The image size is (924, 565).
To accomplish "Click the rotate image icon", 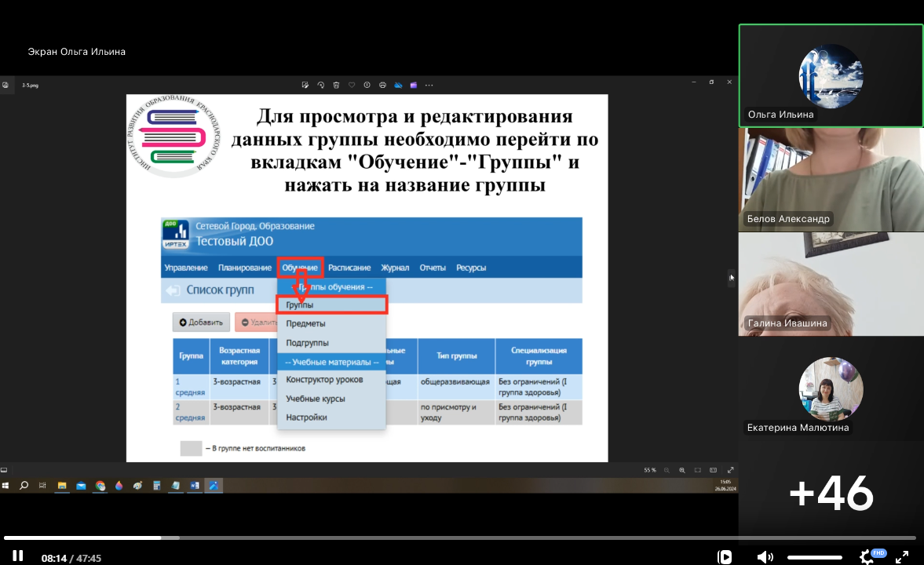I will point(320,85).
